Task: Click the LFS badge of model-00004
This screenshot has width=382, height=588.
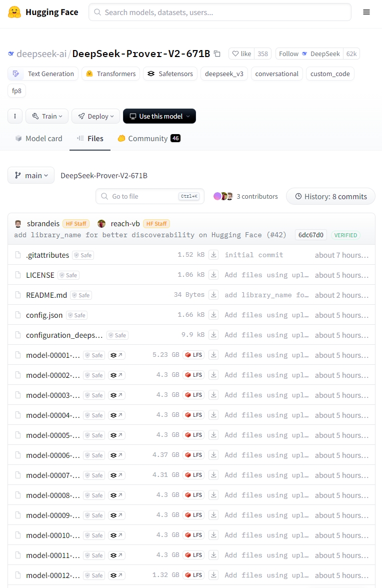Action: click(x=193, y=415)
